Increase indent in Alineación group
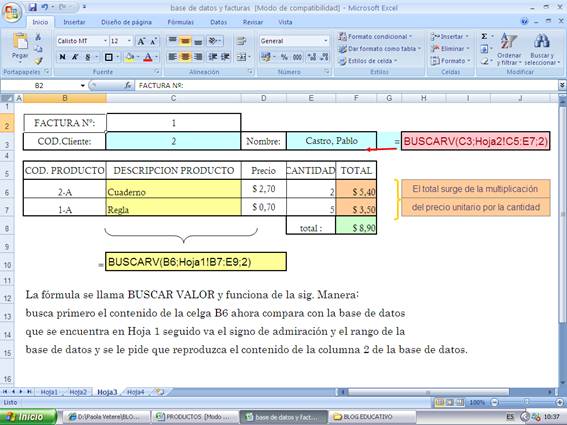This screenshot has width=567, height=425. [225, 57]
